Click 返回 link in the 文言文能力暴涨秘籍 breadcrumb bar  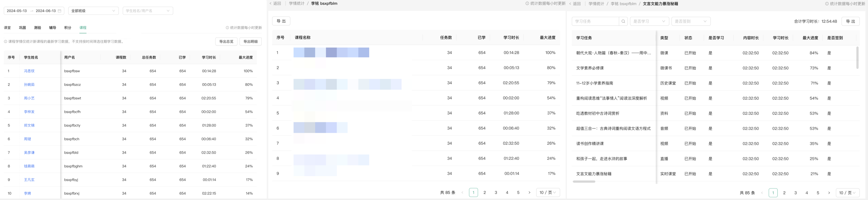tap(575, 4)
